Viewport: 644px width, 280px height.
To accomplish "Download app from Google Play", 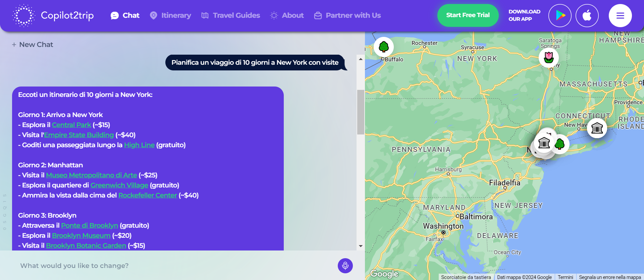I will click(x=560, y=15).
